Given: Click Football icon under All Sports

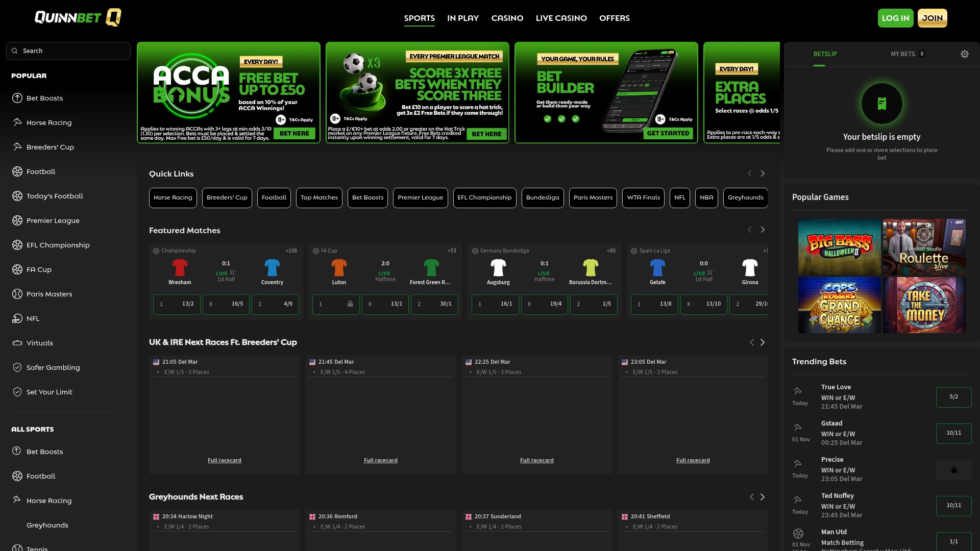Looking at the screenshot, I should coord(17,476).
